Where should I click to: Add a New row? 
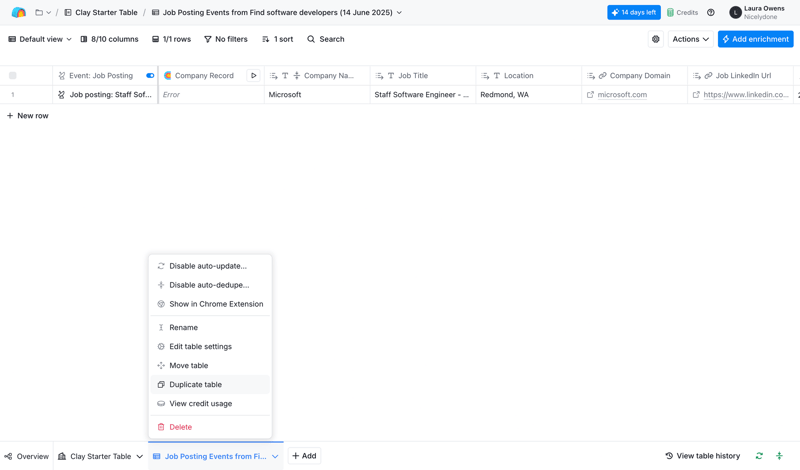click(28, 116)
